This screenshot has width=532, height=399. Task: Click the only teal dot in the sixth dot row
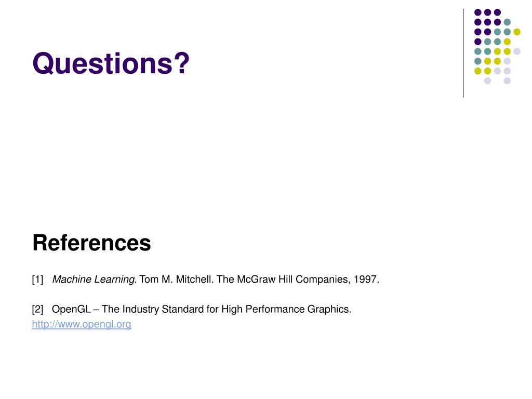tap(478, 61)
